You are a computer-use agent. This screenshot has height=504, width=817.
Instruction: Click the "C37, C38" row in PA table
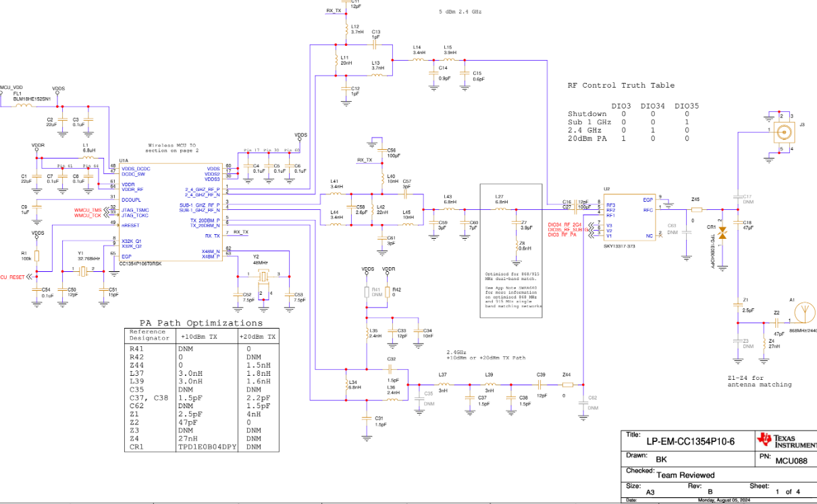[202, 398]
